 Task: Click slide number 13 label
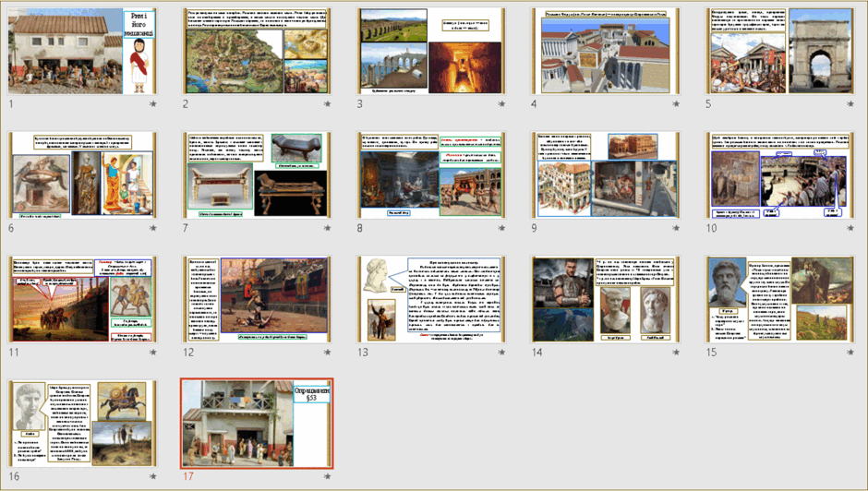tap(363, 352)
